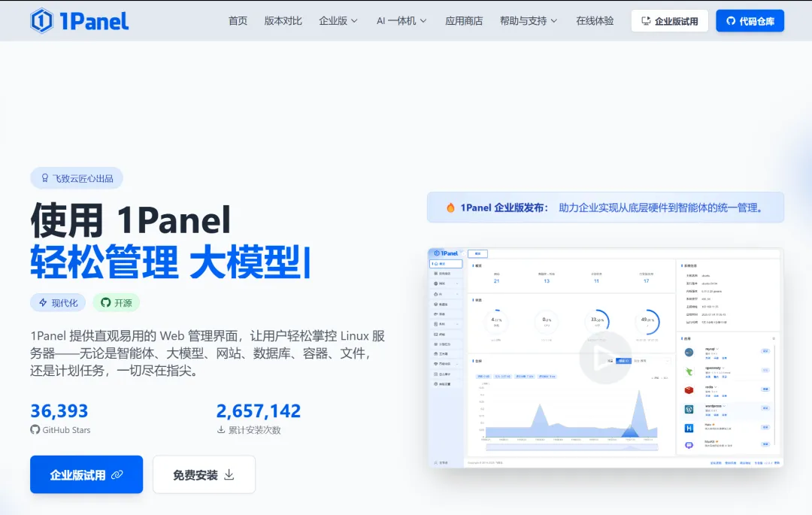This screenshot has width=812, height=515.
Task: Click the home icon in preview sidebar
Action: click(436, 263)
